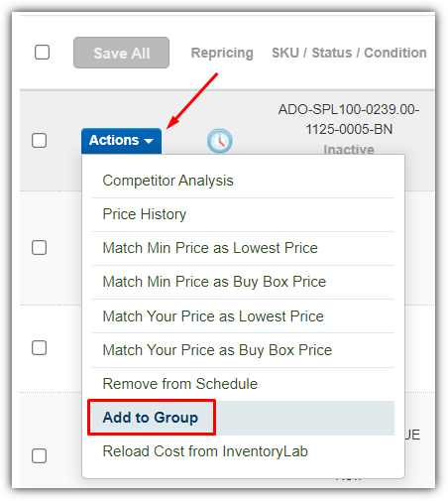Screen dimensions: 448x501
Task: Select Match Min Price as Lowest Price
Action: 243,248
